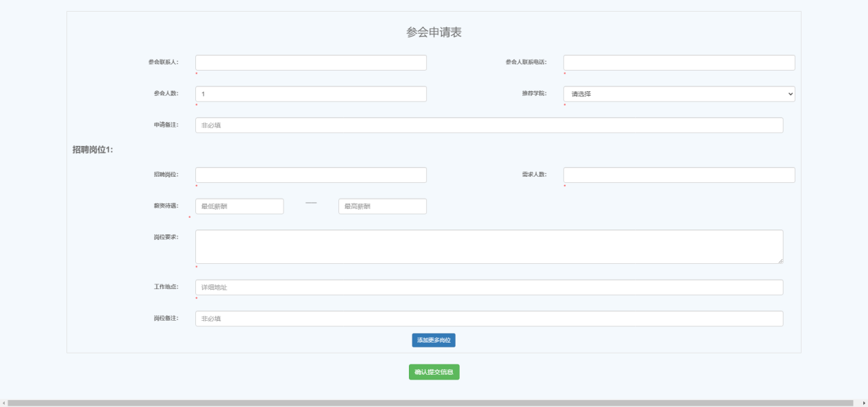Click the 参会联系人 input field

pyautogui.click(x=310, y=63)
